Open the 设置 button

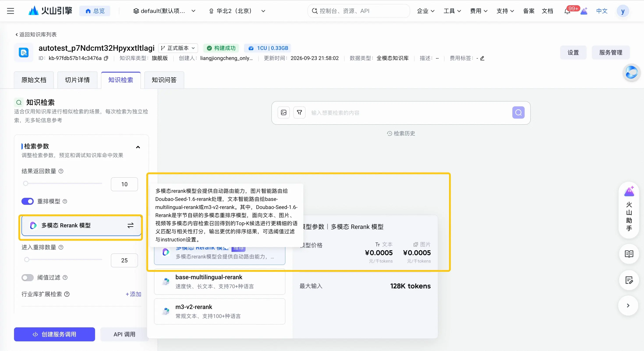(x=573, y=53)
